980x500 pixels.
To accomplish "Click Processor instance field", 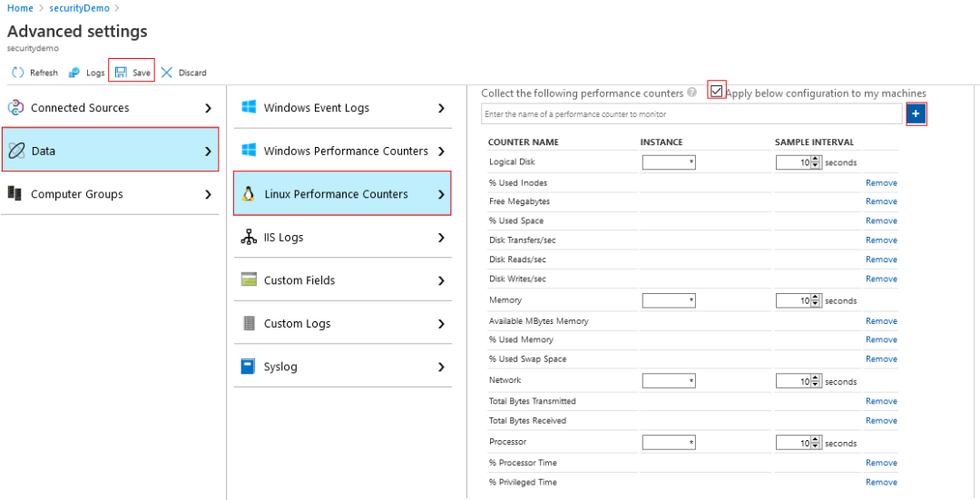I will pyautogui.click(x=669, y=443).
